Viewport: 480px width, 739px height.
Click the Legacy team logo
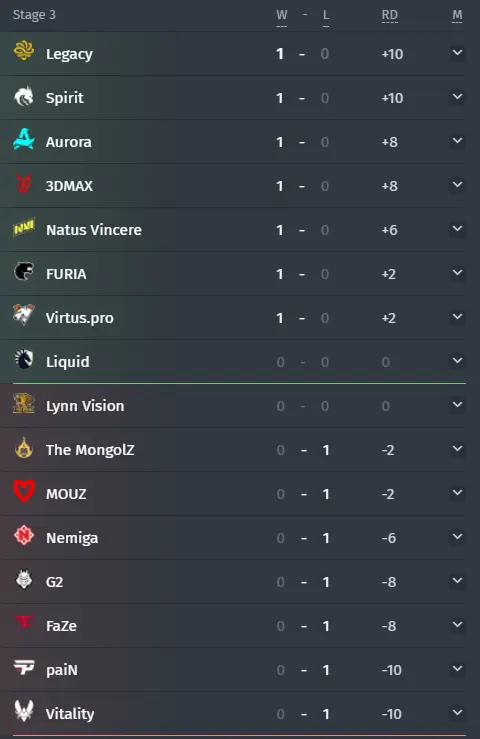click(24, 51)
